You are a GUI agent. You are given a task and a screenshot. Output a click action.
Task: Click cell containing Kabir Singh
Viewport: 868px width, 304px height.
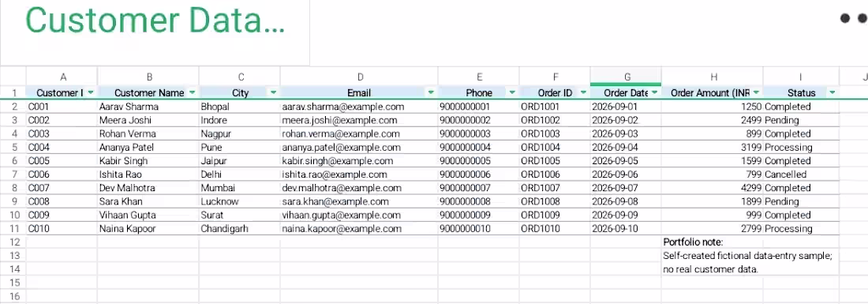148,160
